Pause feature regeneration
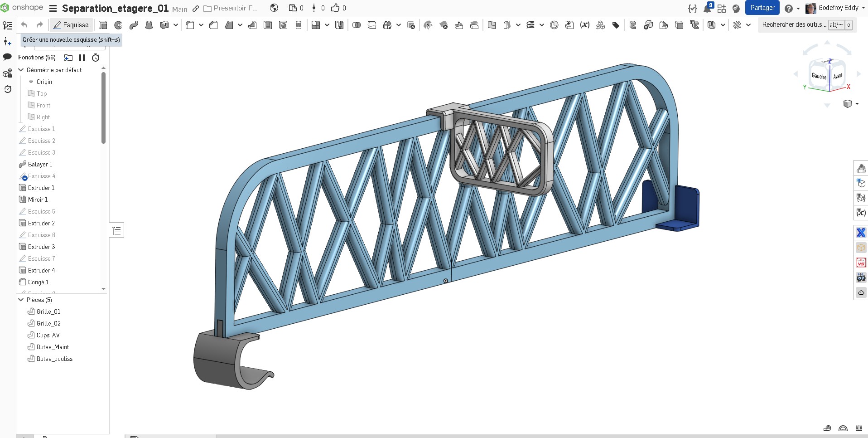The height and width of the screenshot is (438, 868). pyautogui.click(x=82, y=58)
